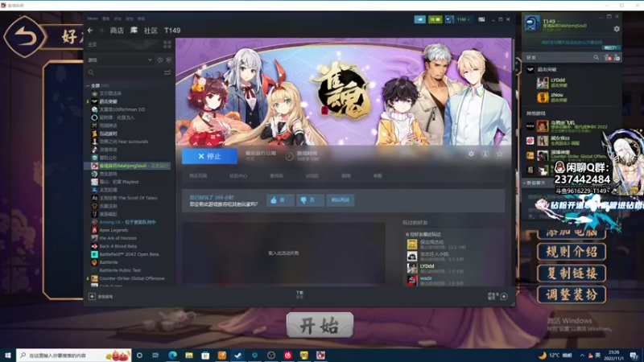Click the 复制链接 copy link button

click(572, 274)
